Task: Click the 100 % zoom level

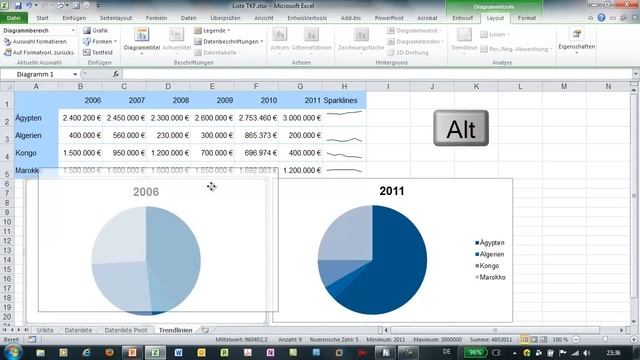Action: [x=560, y=339]
